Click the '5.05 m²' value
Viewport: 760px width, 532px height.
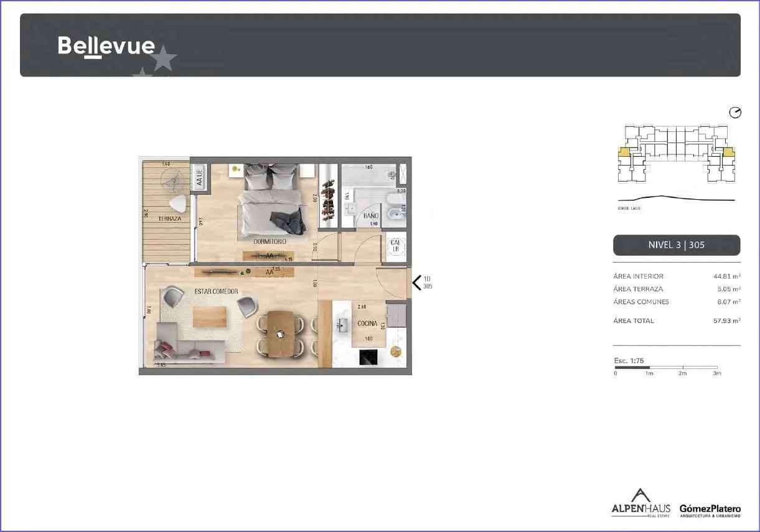coord(729,289)
